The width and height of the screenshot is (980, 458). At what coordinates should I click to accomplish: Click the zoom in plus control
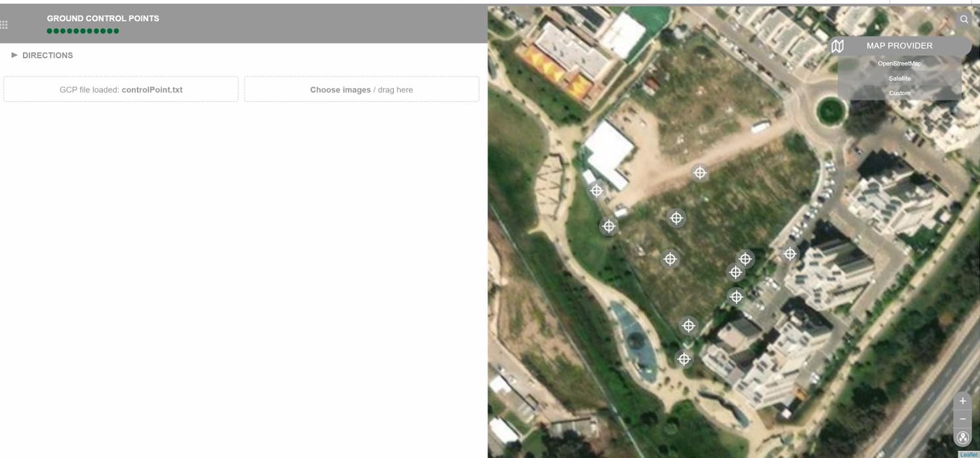(x=962, y=400)
